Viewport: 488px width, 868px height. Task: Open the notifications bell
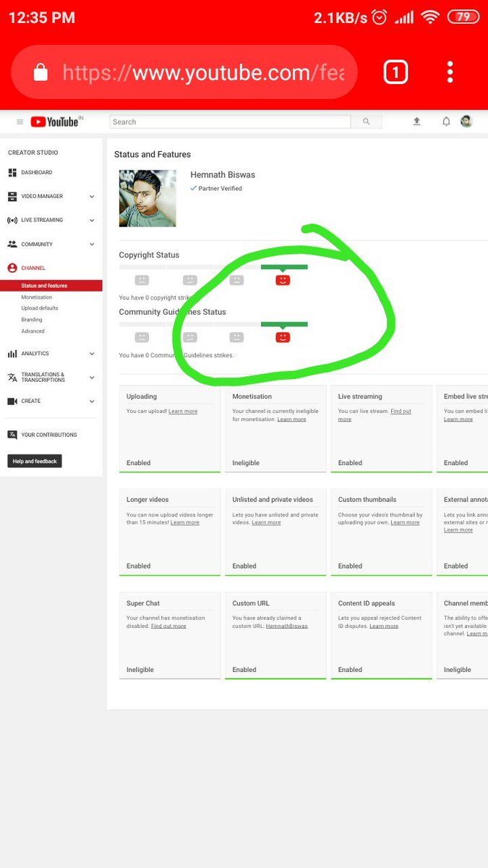pos(446,122)
